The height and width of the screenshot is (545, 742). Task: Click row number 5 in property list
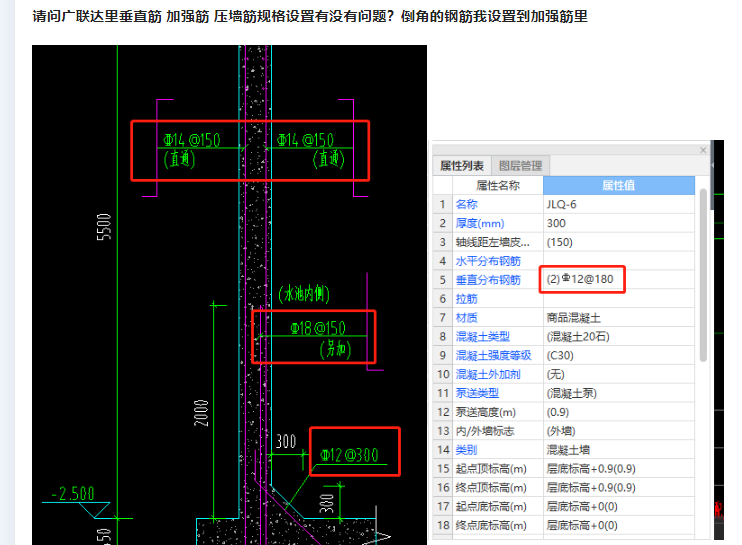point(442,280)
